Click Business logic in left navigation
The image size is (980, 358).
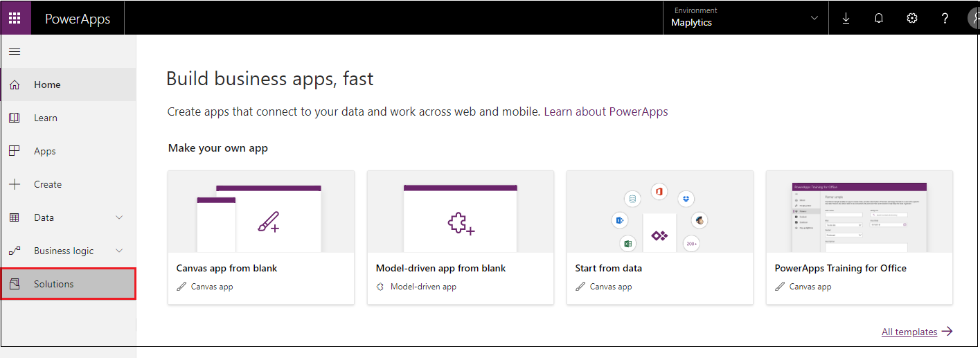[x=69, y=251]
